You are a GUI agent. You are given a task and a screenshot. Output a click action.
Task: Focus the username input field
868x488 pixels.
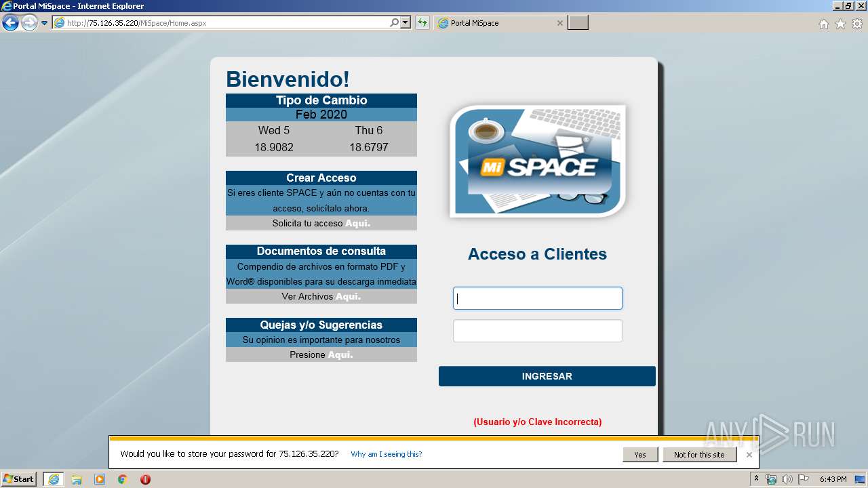(x=538, y=298)
